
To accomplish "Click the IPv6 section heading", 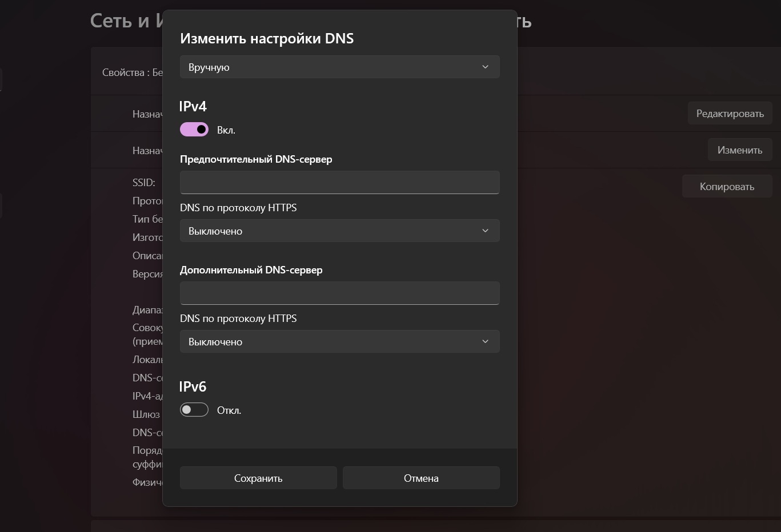I will coord(193,386).
